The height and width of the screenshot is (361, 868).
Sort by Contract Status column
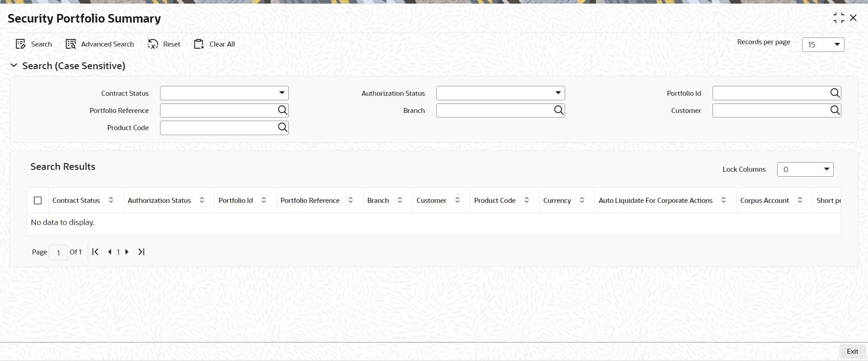111,200
